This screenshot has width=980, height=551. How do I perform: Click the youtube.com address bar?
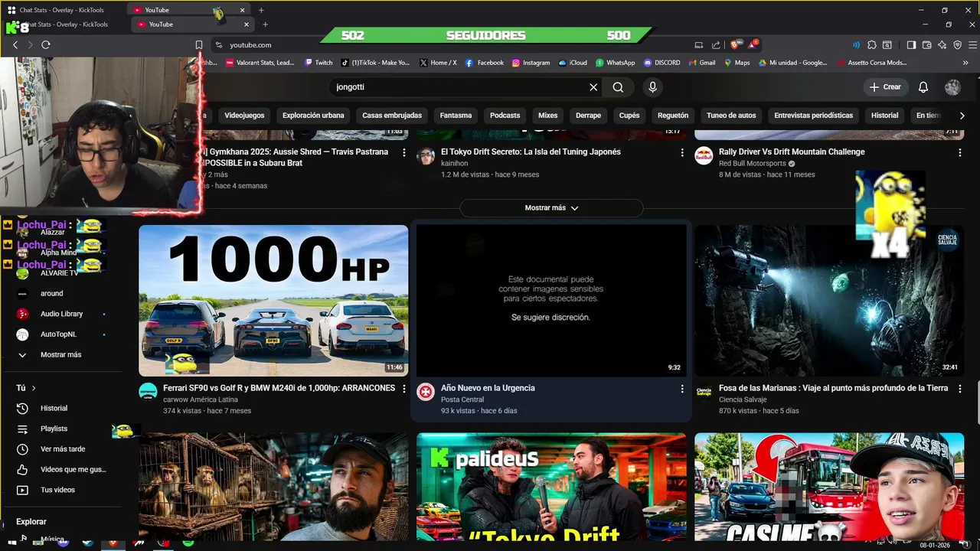tap(459, 45)
